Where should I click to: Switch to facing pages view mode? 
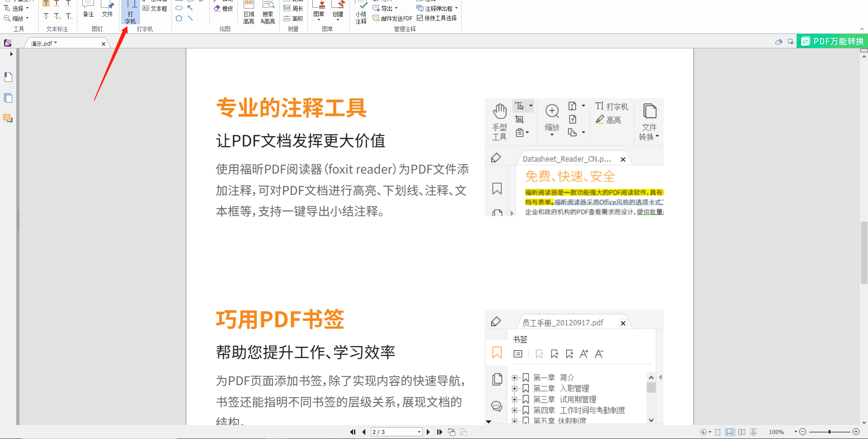click(742, 432)
